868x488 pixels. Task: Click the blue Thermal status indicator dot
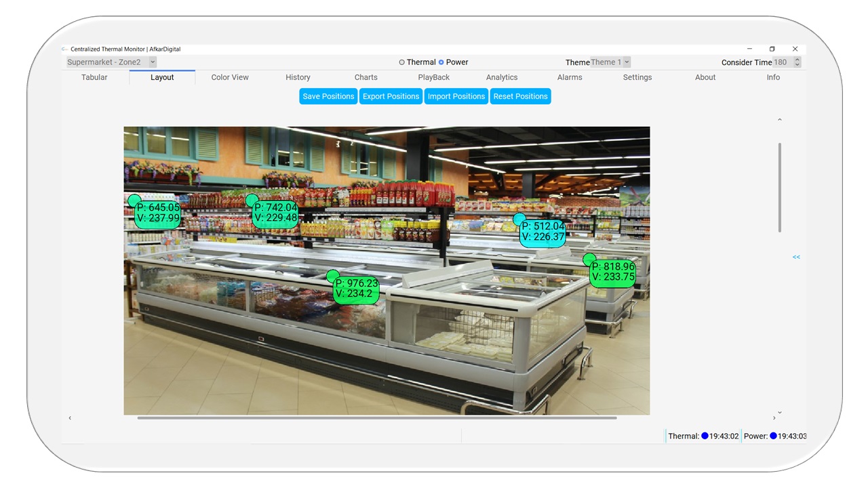pos(705,436)
